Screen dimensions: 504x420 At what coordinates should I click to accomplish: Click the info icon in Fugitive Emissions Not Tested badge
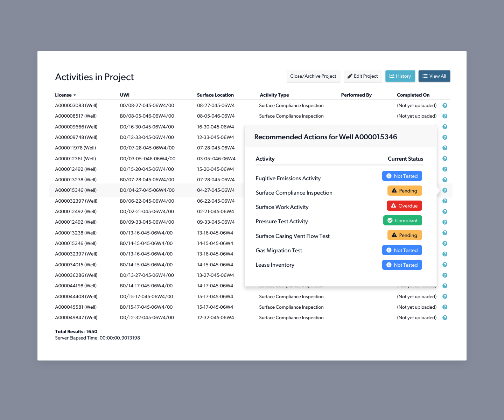389,176
